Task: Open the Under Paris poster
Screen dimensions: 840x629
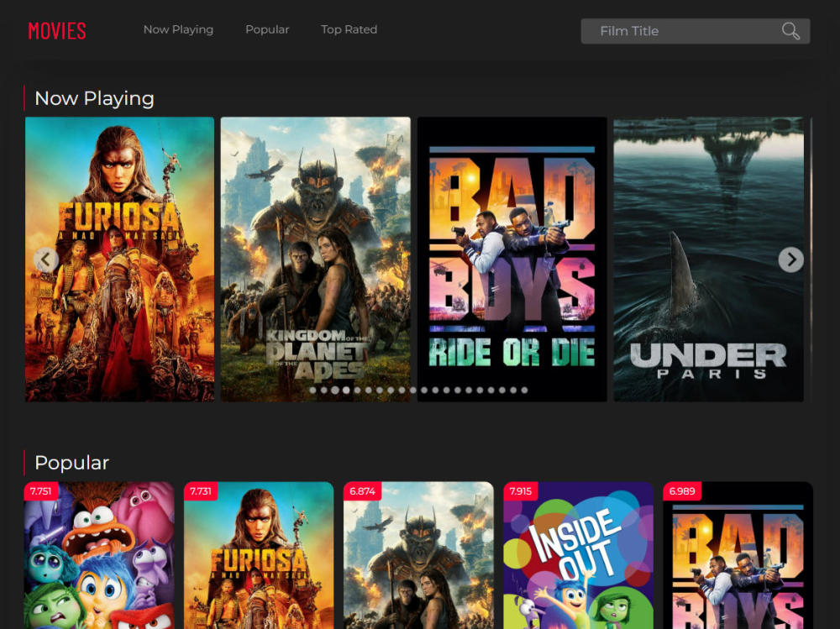Action: point(708,259)
